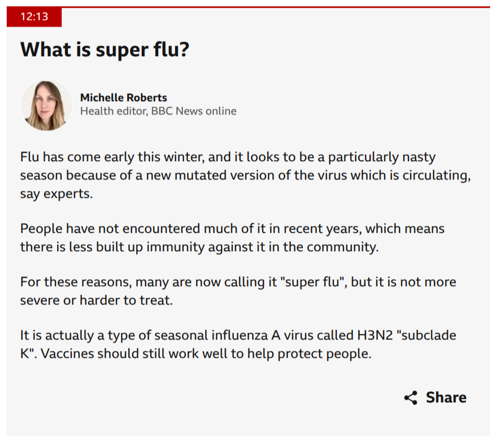Viewport: 504px width, 444px height.
Task: Click the "Health editor, BBC News online" byline
Action: point(158,111)
